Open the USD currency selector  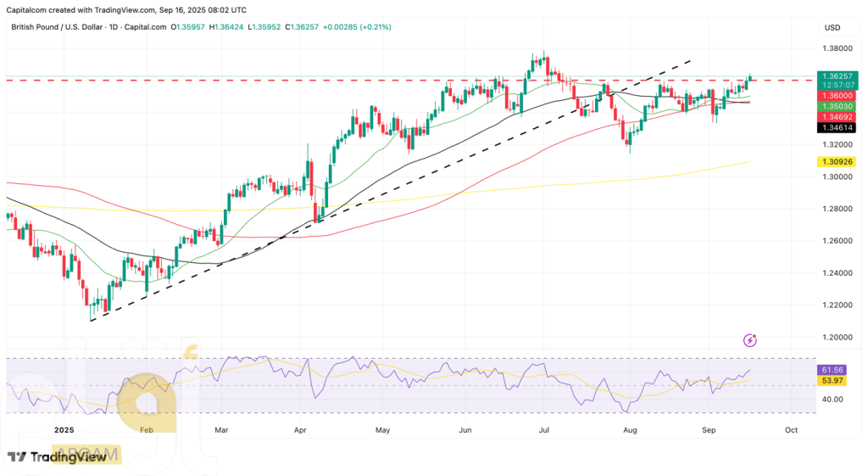832,28
